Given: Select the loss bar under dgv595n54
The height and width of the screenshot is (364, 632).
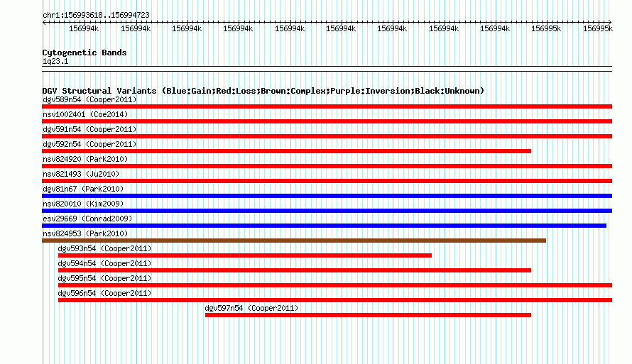Looking at the screenshot, I should (x=335, y=285).
